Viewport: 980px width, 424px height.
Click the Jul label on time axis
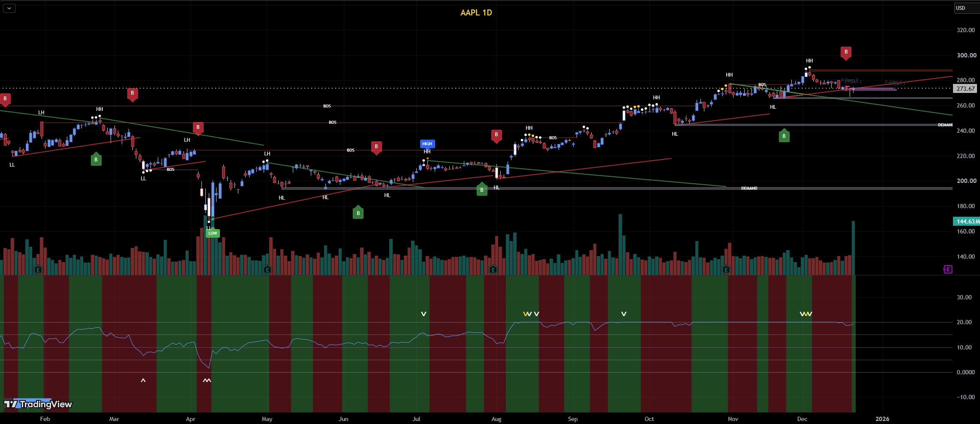click(416, 419)
